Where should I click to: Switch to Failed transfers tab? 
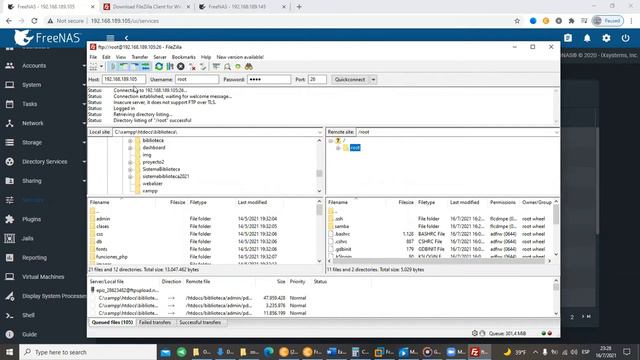coord(155,322)
